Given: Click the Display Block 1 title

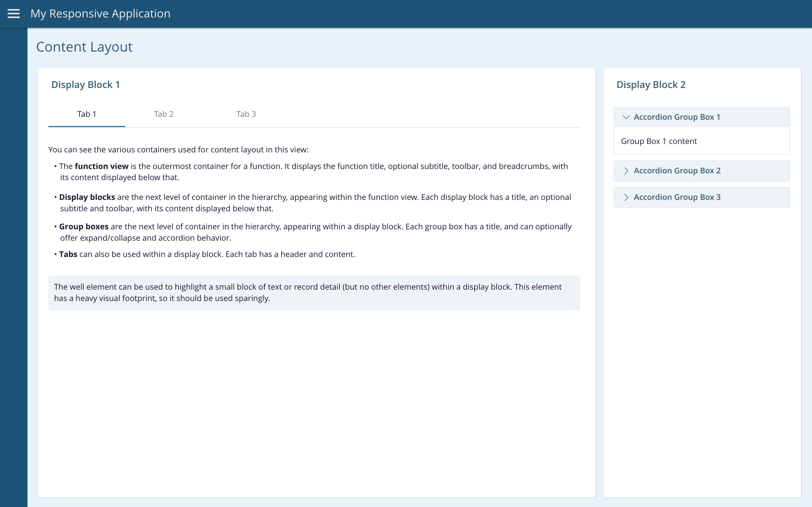Looking at the screenshot, I should (85, 85).
